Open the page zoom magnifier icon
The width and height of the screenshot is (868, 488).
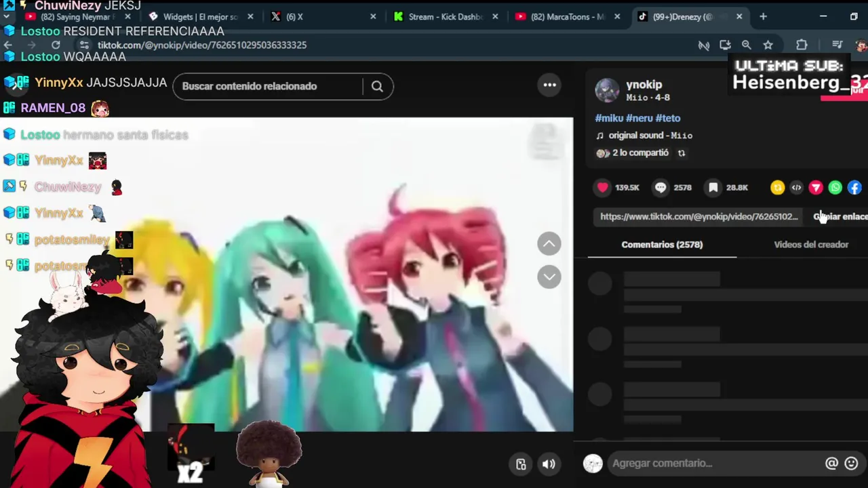[746, 45]
